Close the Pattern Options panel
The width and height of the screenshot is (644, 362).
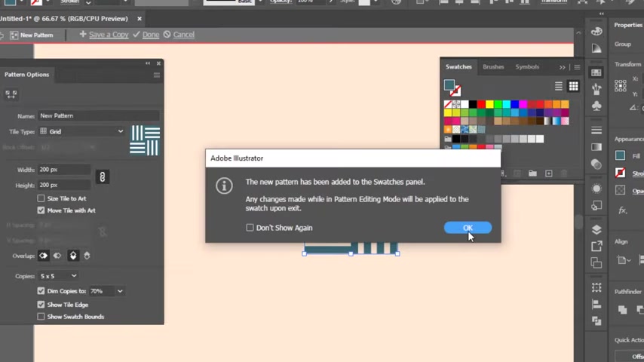coord(158,63)
